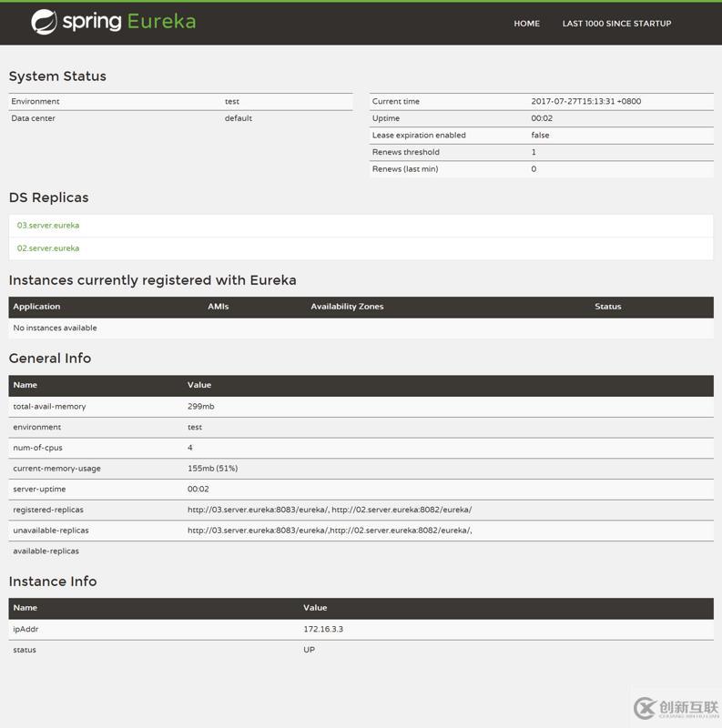Screen dimensions: 722x728
Task: Click the num-of-cpus row label
Action: 37,448
